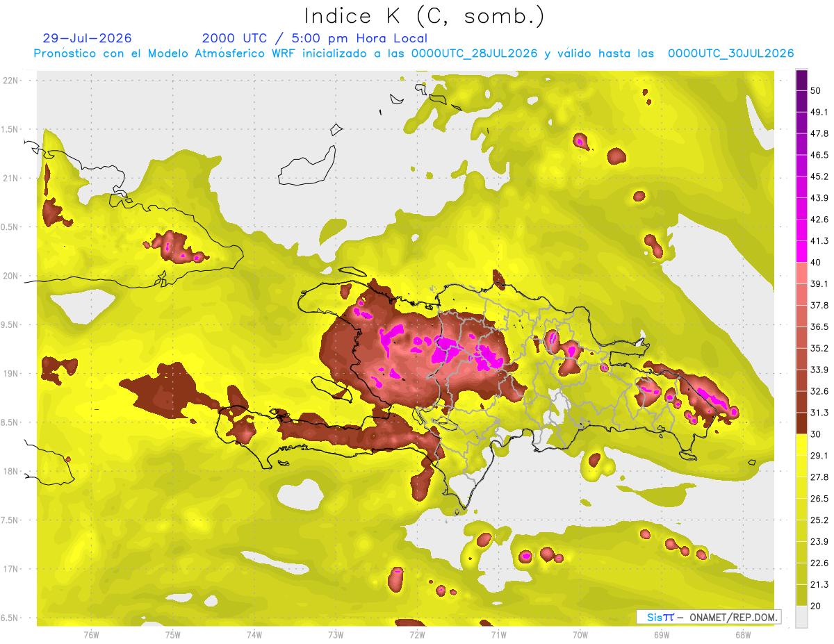Click the '17N' latitude label

10,569
